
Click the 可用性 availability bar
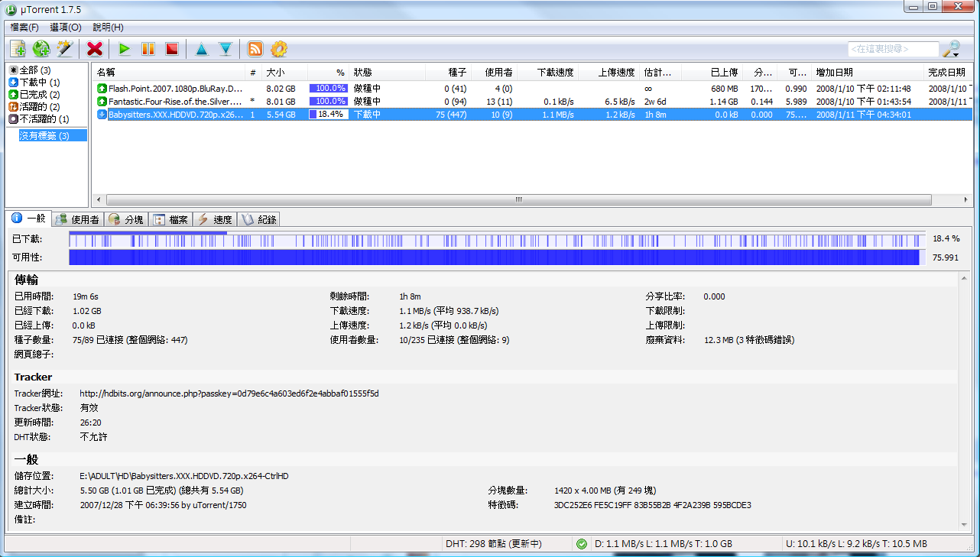[x=497, y=257]
